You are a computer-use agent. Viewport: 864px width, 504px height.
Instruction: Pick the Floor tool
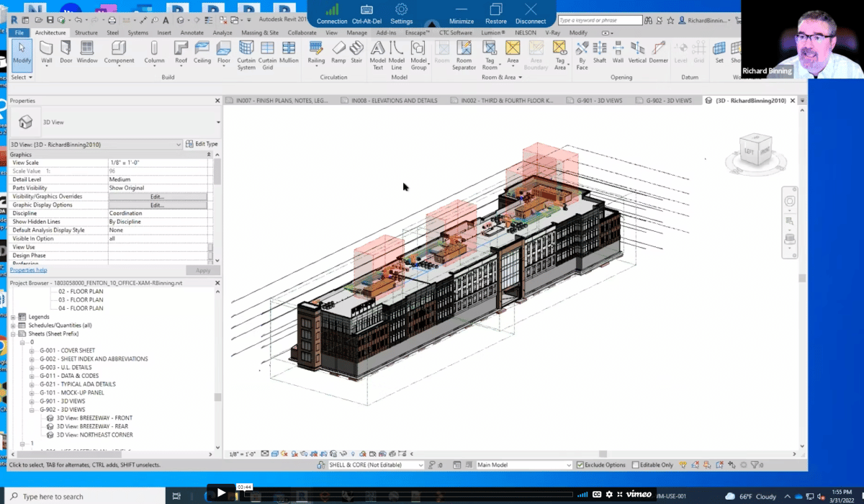coord(224,52)
